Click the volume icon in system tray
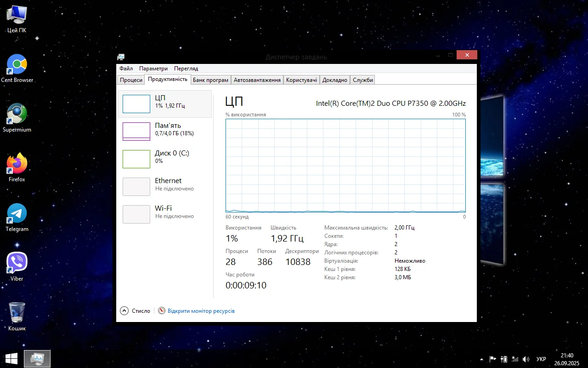Viewport: 588px width, 368px height. coord(526,359)
